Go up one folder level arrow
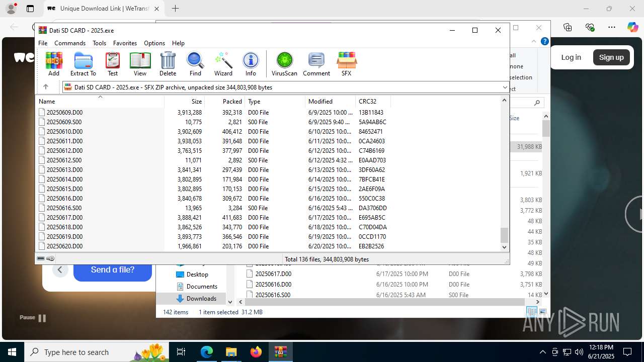 46,87
